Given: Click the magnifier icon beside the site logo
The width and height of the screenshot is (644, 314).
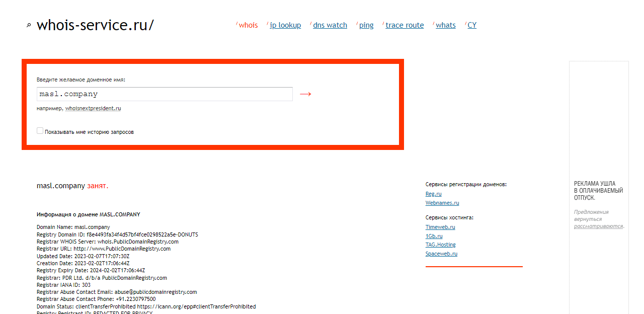Looking at the screenshot, I should click(29, 26).
